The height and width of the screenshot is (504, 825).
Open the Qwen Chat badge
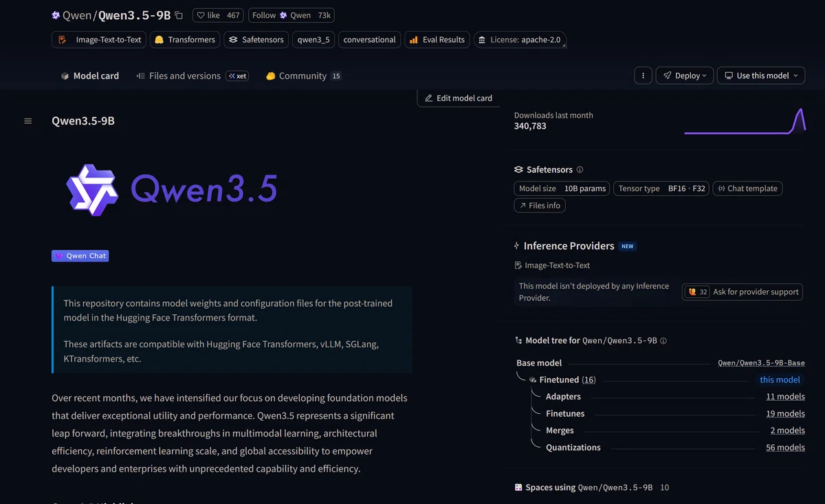80,256
